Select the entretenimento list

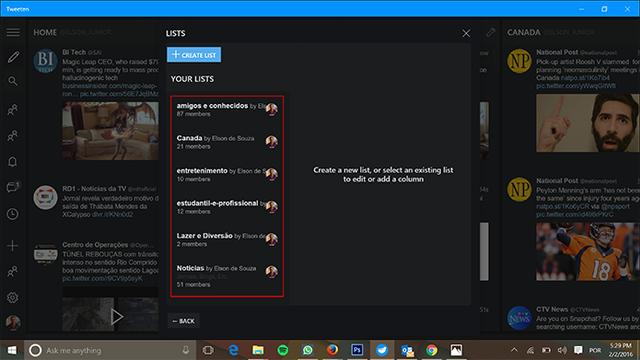[x=227, y=174]
